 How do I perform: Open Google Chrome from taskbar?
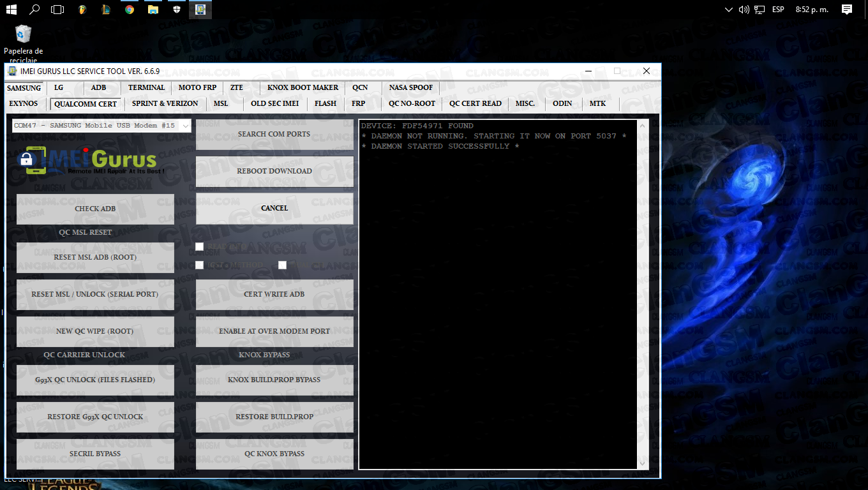coord(130,10)
